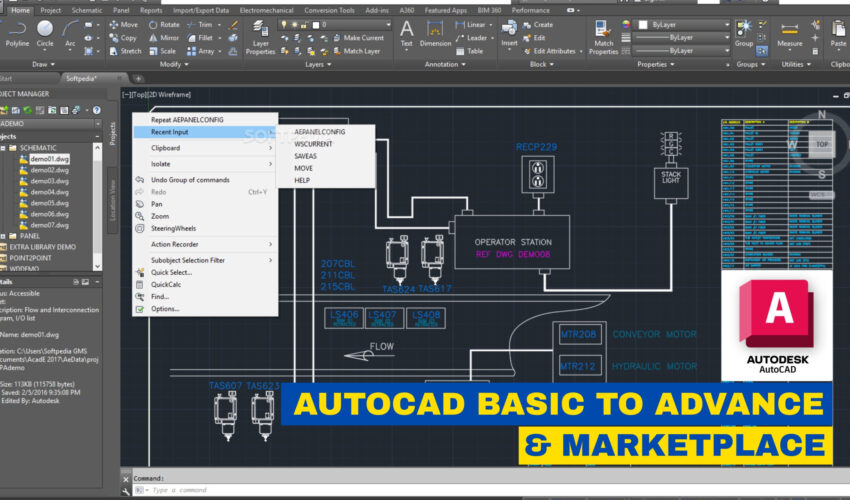Viewport: 850px width, 500px height.
Task: Collapse the SCHEMATIC tree folder
Action: click(3, 148)
